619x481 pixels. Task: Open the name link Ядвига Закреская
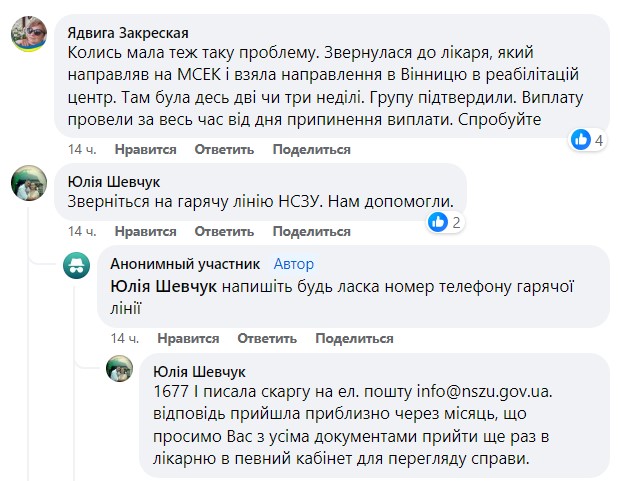coord(128,33)
